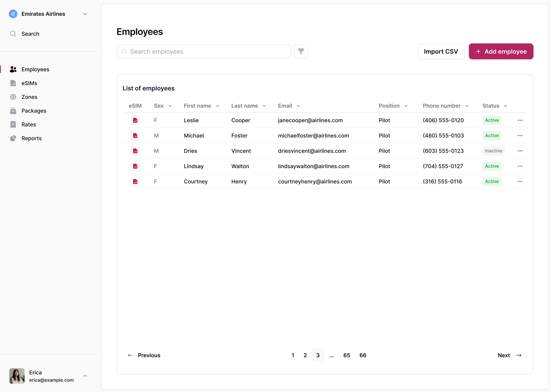Click phone number (603) 555-0123
Screen dimensions: 551x392
pos(443,151)
